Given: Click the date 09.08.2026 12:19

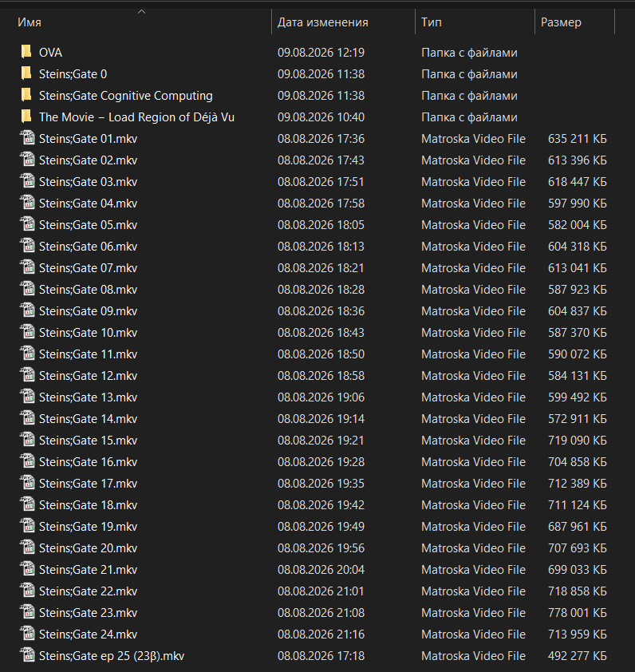Looking at the screenshot, I should click(321, 53).
